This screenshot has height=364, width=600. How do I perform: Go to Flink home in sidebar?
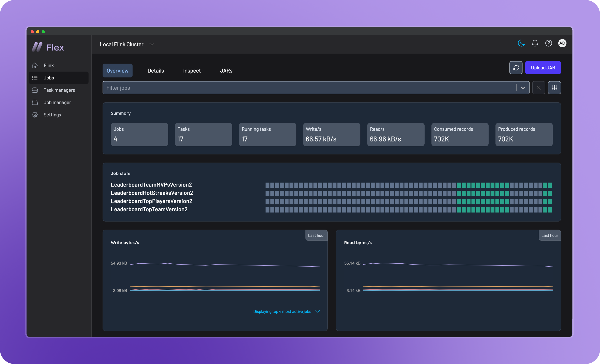(48, 65)
